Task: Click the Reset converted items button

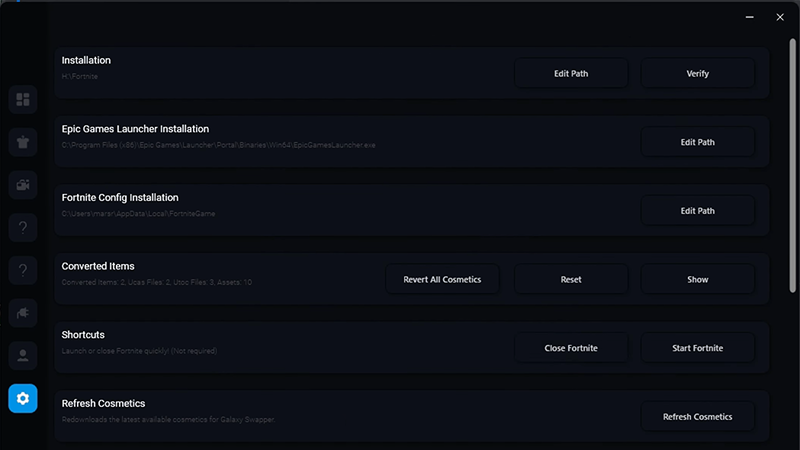Action: 571,279
